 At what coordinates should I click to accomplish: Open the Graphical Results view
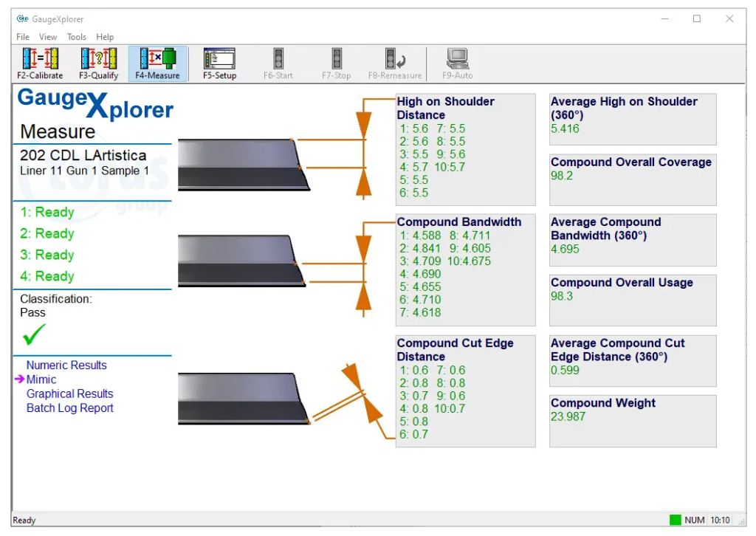70,394
